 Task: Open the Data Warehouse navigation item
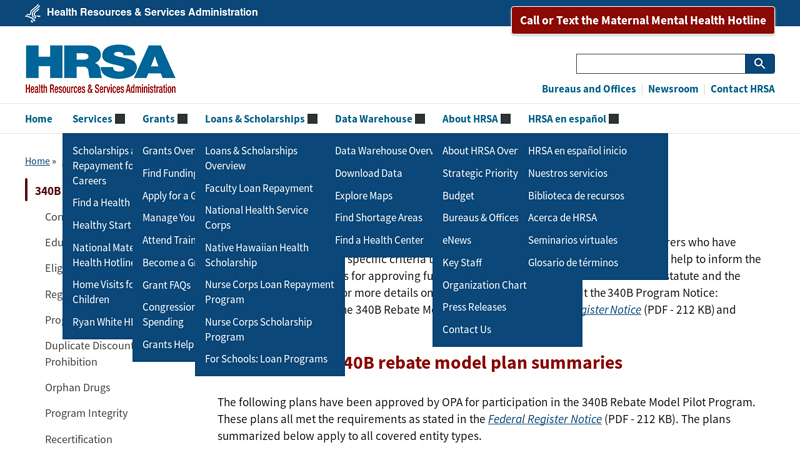[373, 119]
